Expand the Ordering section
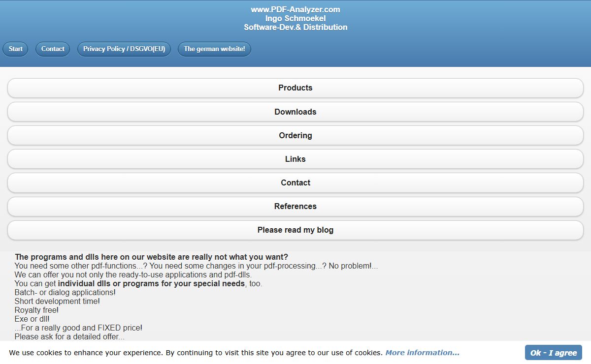The width and height of the screenshot is (591, 364). pyautogui.click(x=295, y=135)
